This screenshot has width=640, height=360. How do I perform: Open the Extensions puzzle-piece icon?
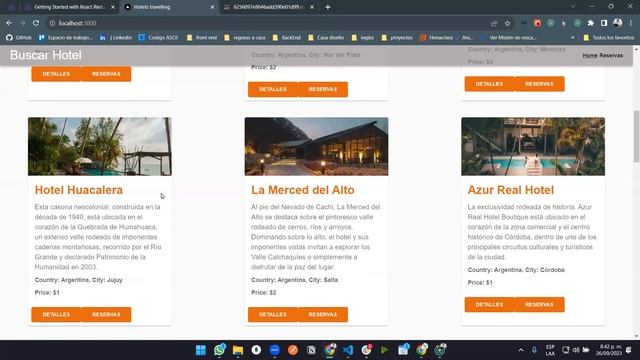coord(591,23)
